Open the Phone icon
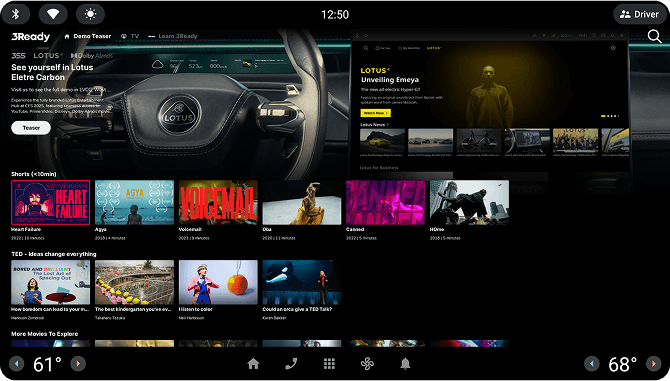The width and height of the screenshot is (670, 381). [291, 364]
